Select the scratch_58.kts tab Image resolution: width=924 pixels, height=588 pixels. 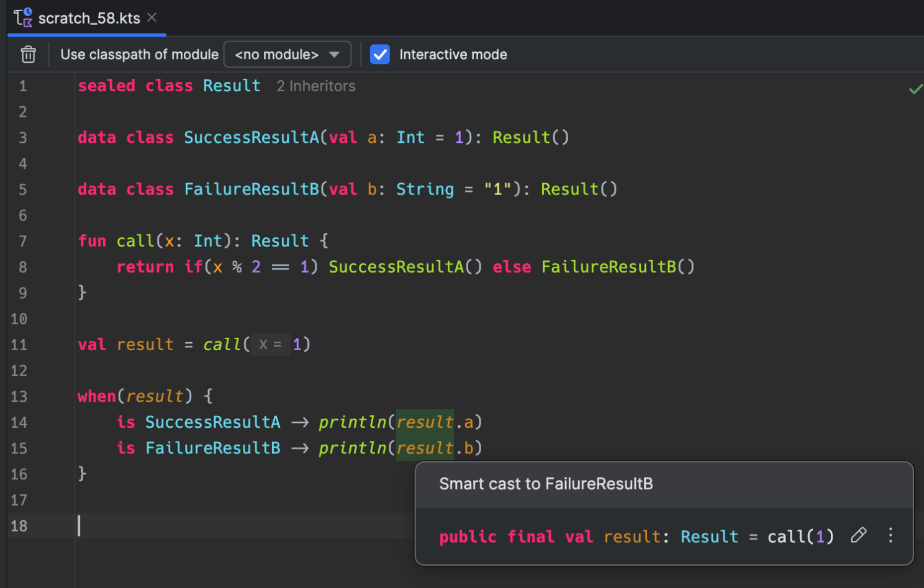[x=89, y=19]
